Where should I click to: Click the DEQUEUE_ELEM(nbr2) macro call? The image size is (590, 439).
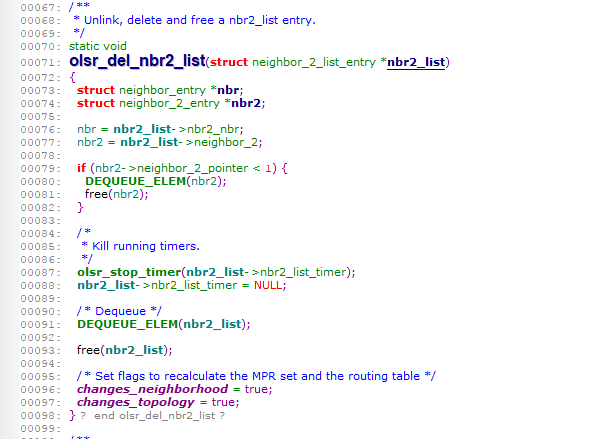pos(155,181)
